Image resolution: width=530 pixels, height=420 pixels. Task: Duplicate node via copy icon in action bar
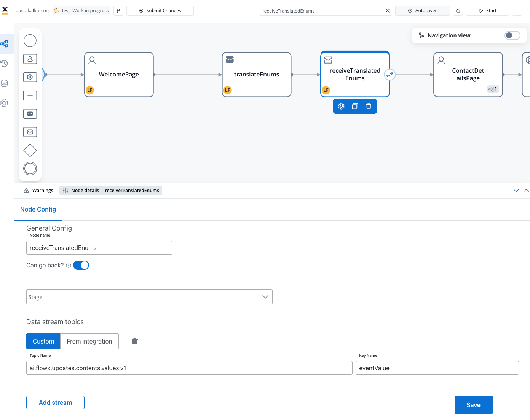[x=355, y=107]
